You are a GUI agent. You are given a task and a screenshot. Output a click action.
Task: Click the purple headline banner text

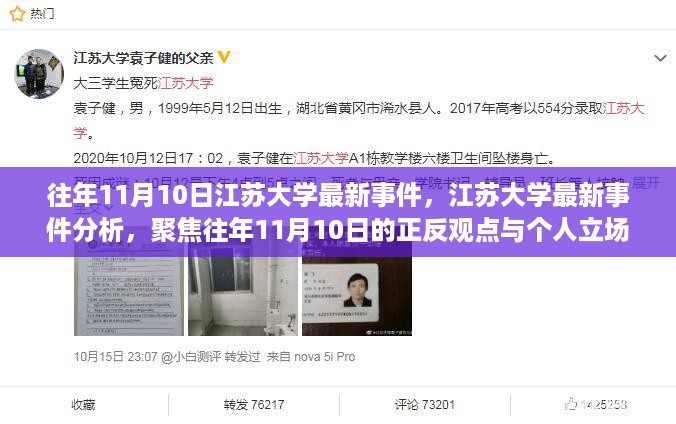(338, 212)
